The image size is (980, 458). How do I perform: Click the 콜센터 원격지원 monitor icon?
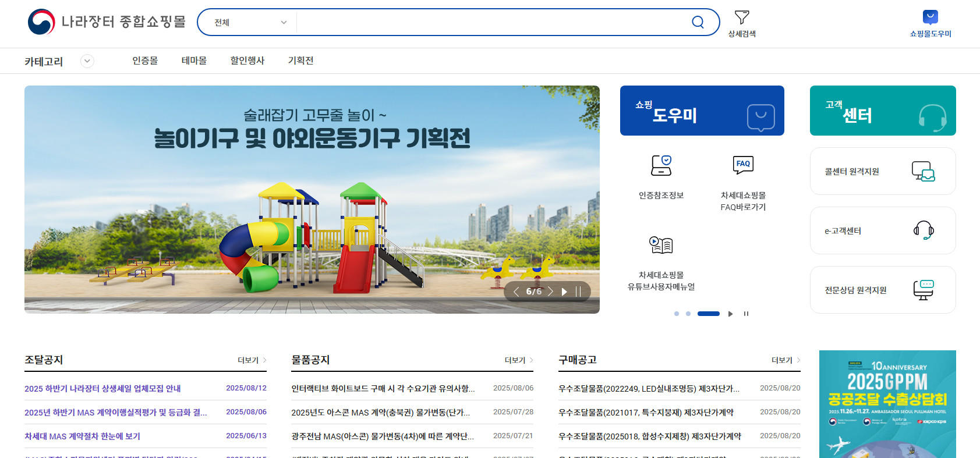(924, 171)
